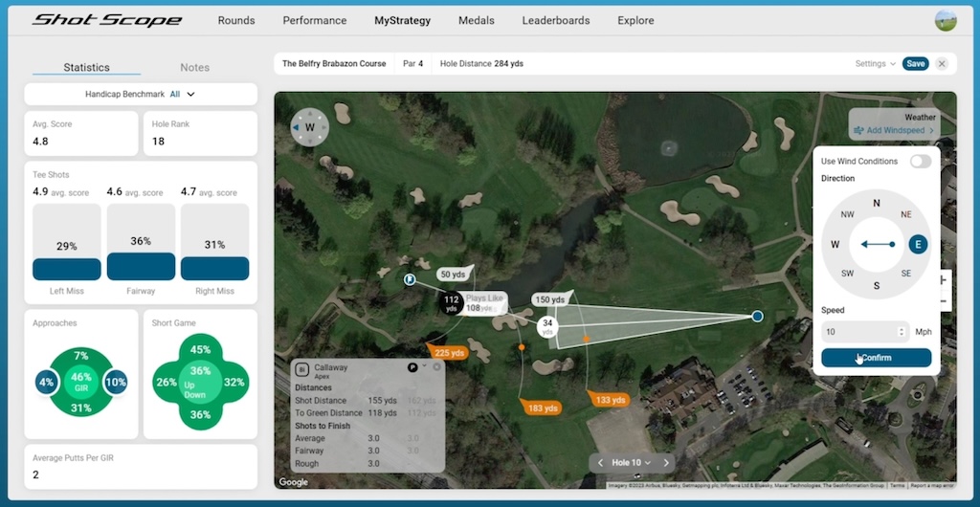Click Report a map error link
The width and height of the screenshot is (980, 507).
tap(931, 486)
